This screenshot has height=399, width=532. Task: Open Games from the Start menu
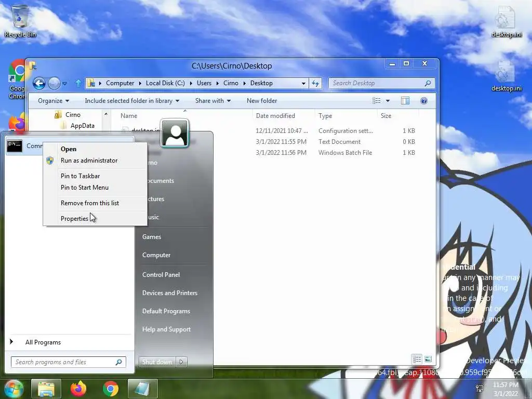pos(151,237)
